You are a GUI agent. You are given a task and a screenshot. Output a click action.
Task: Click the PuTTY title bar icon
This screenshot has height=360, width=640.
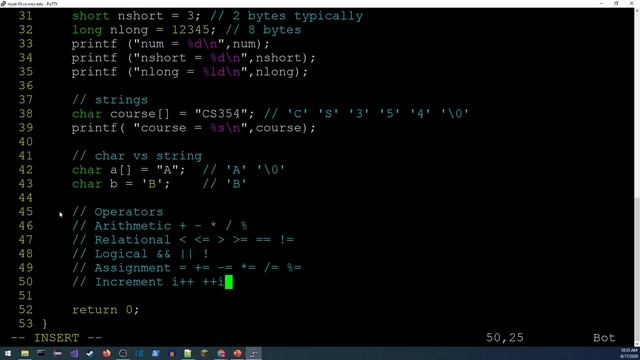click(3, 4)
